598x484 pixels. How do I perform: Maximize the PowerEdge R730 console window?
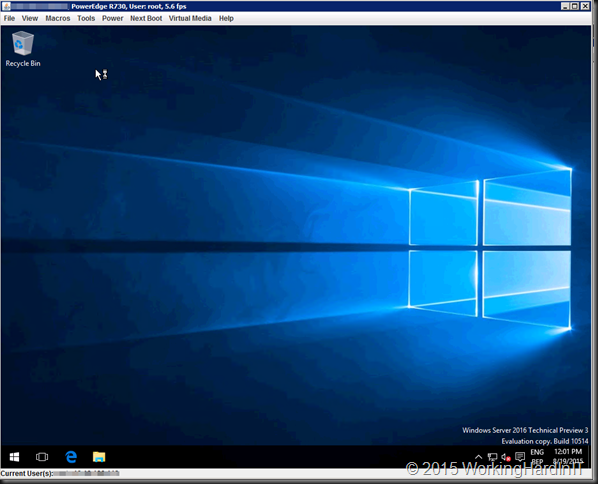(x=575, y=6)
